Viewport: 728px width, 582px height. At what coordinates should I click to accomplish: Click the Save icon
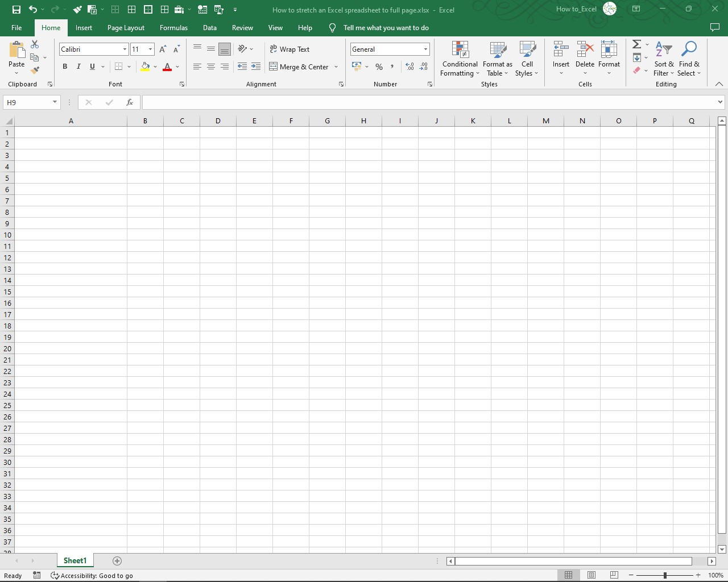click(x=16, y=10)
